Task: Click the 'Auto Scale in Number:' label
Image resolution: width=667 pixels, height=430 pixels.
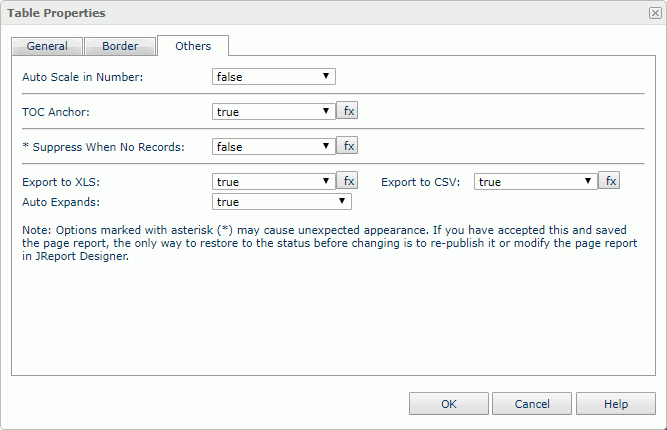Action: coord(83,77)
